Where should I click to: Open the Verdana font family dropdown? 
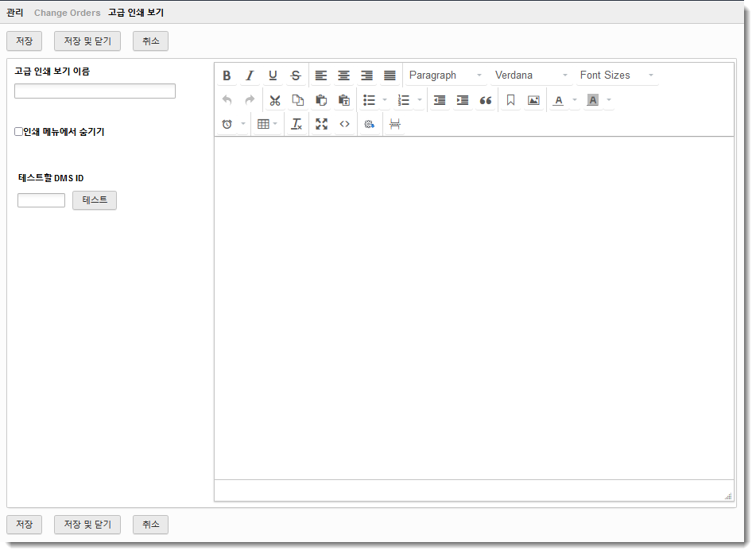531,76
